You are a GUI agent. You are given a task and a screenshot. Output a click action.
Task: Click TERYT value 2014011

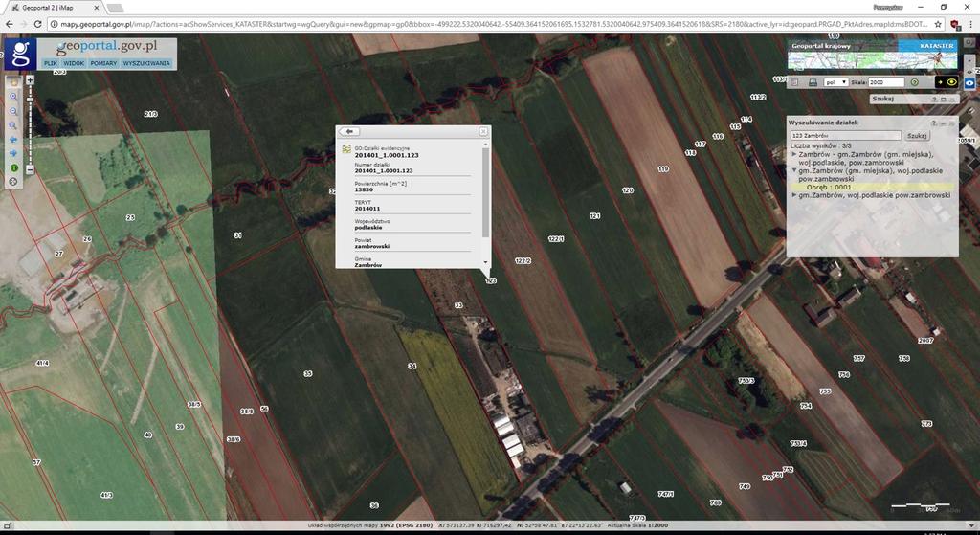[367, 209]
